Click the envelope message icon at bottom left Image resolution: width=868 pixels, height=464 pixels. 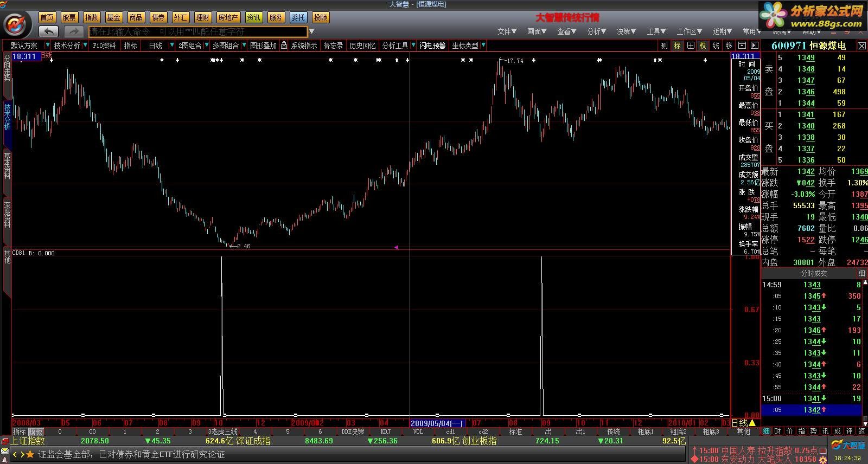click(5, 451)
